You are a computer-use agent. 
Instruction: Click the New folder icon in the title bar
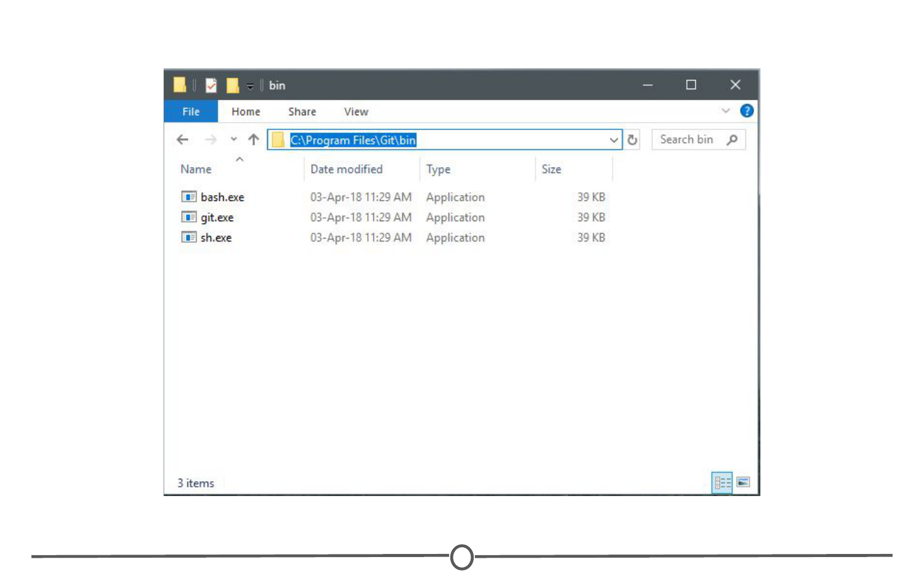232,85
